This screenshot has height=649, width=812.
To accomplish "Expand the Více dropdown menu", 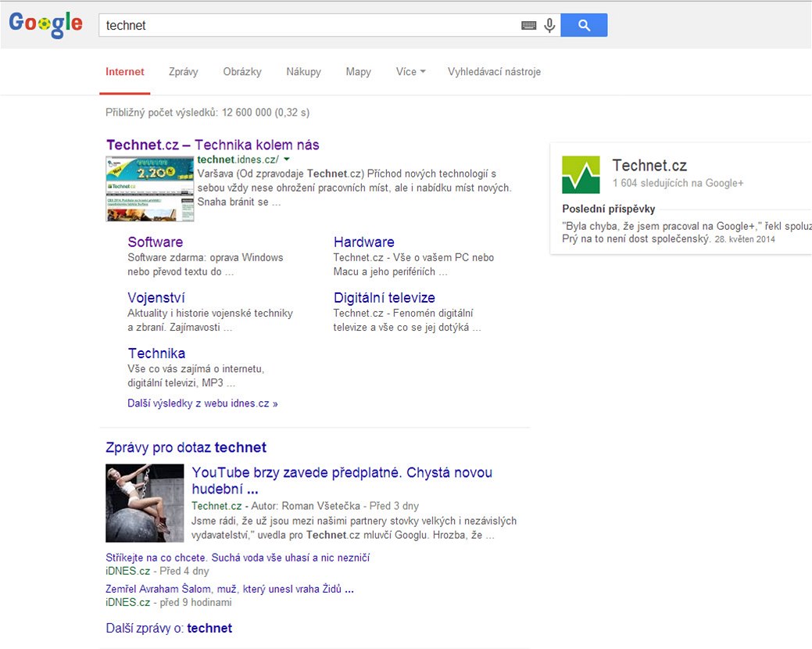I will [410, 72].
